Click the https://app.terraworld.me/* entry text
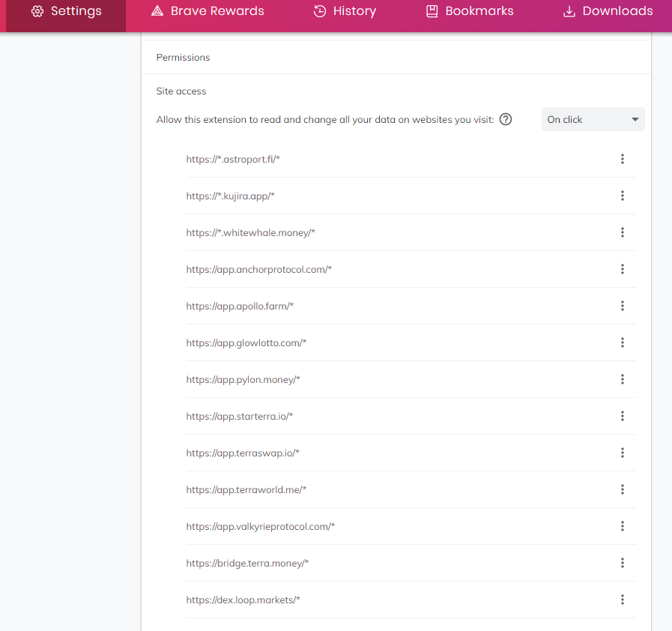Image resolution: width=672 pixels, height=631 pixels. [246, 490]
